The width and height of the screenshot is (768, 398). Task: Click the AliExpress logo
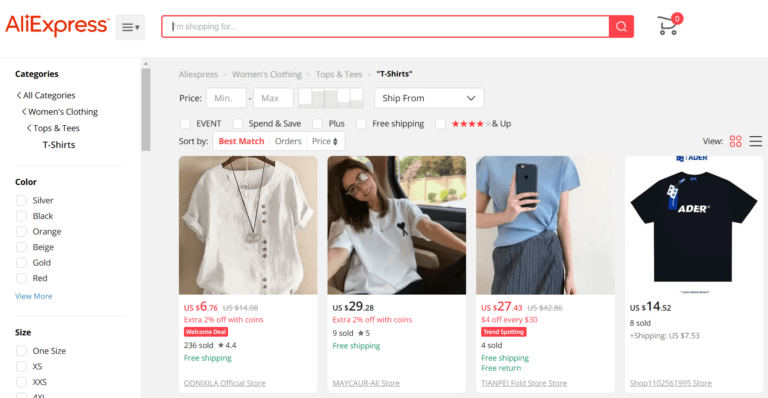tap(57, 25)
